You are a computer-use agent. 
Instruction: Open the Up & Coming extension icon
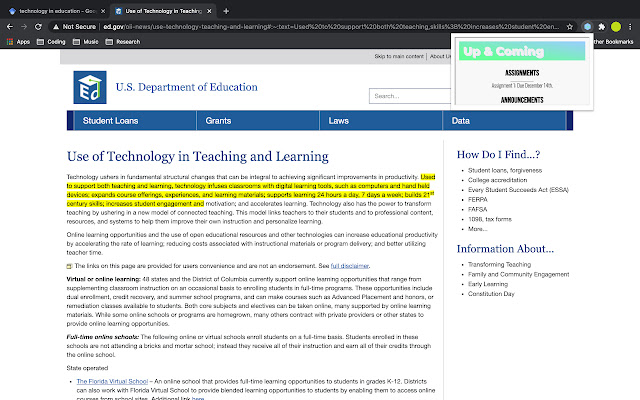pos(587,27)
